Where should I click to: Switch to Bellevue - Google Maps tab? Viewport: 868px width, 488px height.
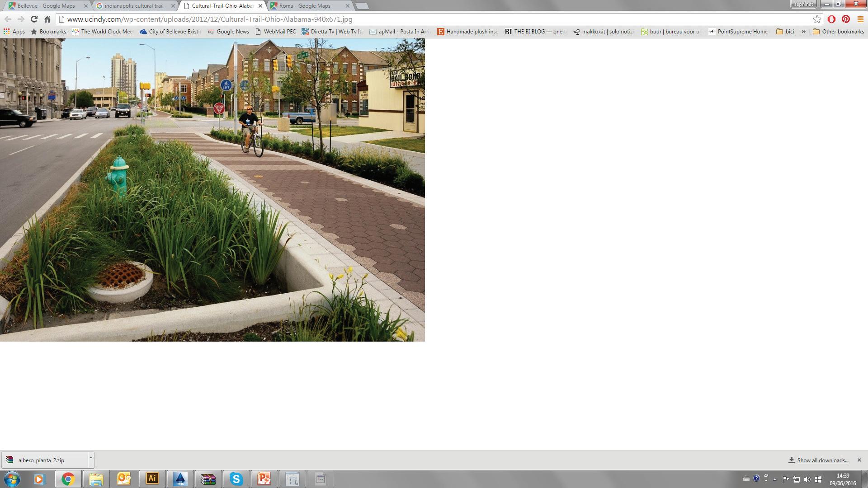pos(45,6)
